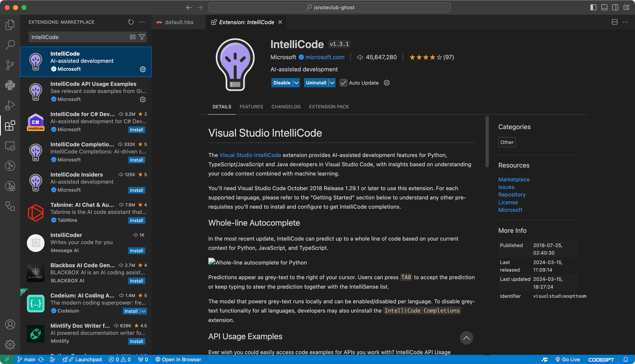Open the DETAILS tab
The height and width of the screenshot is (364, 635).
coord(222,107)
